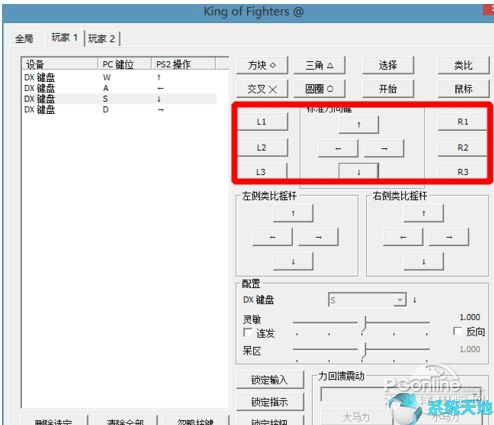
Task: Click the D-pad up arrow button
Action: tap(359, 125)
